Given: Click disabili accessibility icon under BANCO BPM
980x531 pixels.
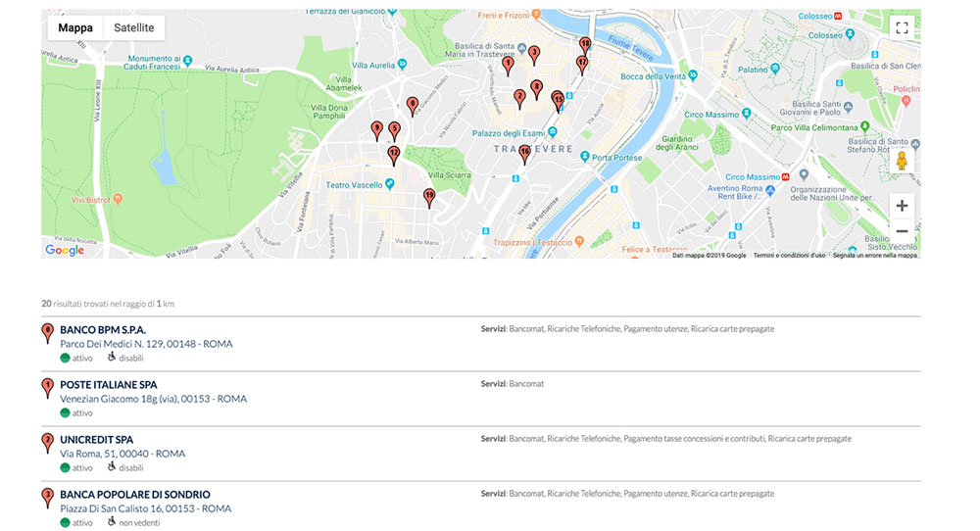Looking at the screenshot, I should pyautogui.click(x=112, y=357).
